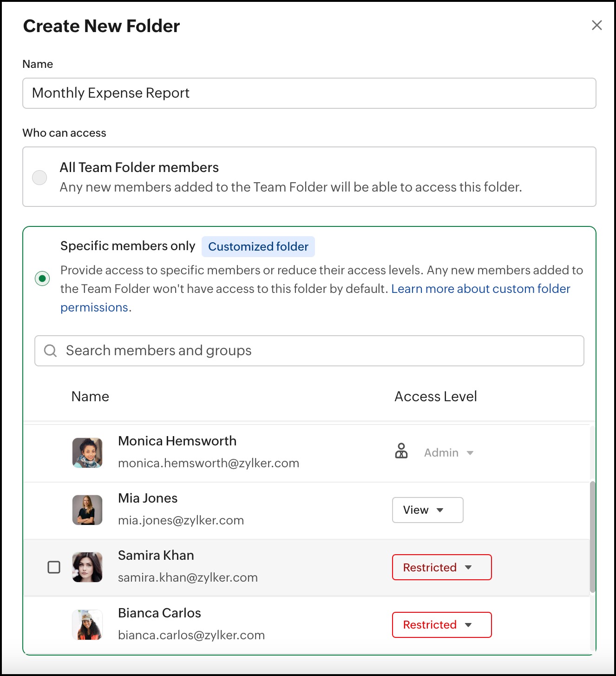Click the members list vertical scrollbar
This screenshot has height=676, width=616.
point(592,536)
